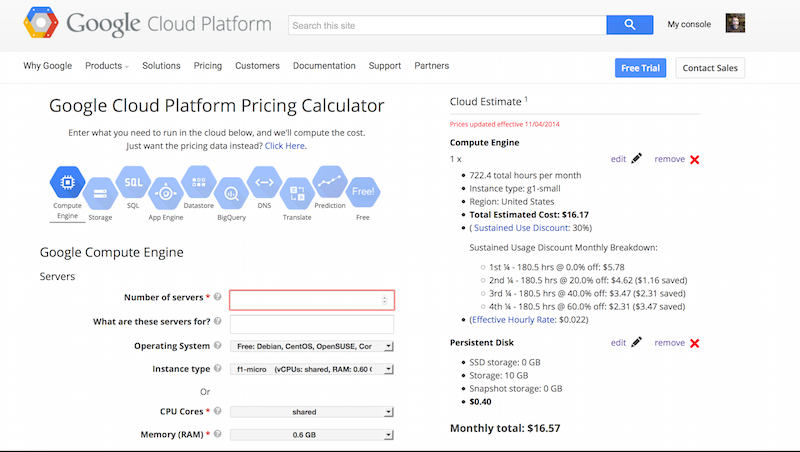Click the Persistent Disk remove link
The image size is (800, 452).
(669, 342)
